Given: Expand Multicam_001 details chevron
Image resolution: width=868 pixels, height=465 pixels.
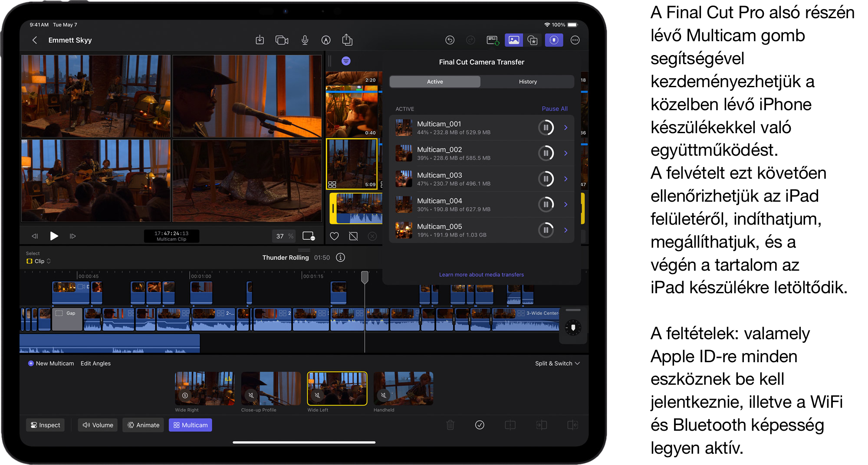Looking at the screenshot, I should (566, 128).
